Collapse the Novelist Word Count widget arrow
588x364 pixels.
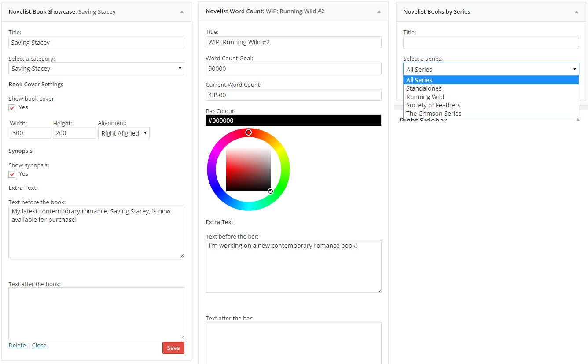(x=379, y=11)
